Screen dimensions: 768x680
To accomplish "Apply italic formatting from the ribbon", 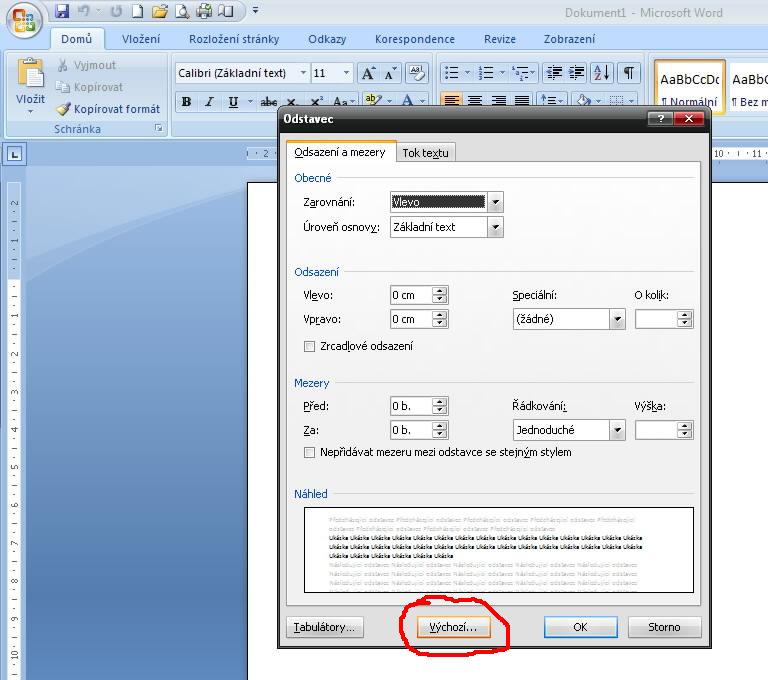I will (x=210, y=102).
